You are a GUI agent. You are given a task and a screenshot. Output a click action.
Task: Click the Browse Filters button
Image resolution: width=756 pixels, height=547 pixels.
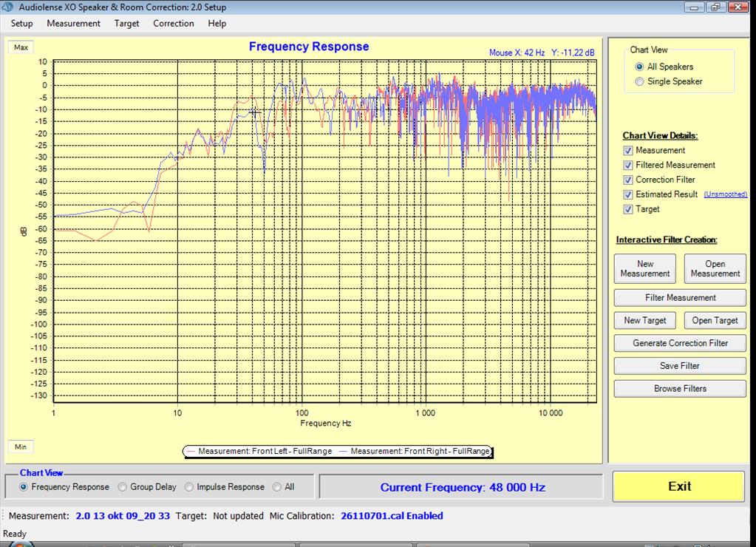[x=680, y=388]
